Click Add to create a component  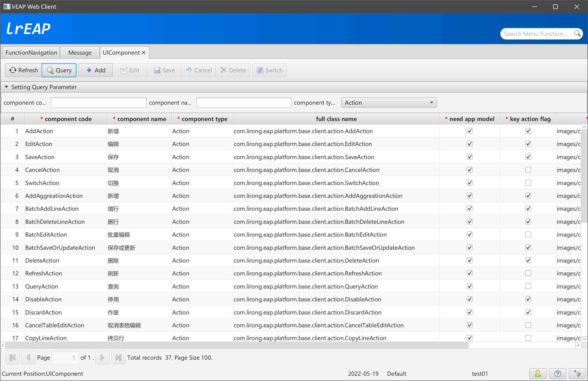pos(96,70)
